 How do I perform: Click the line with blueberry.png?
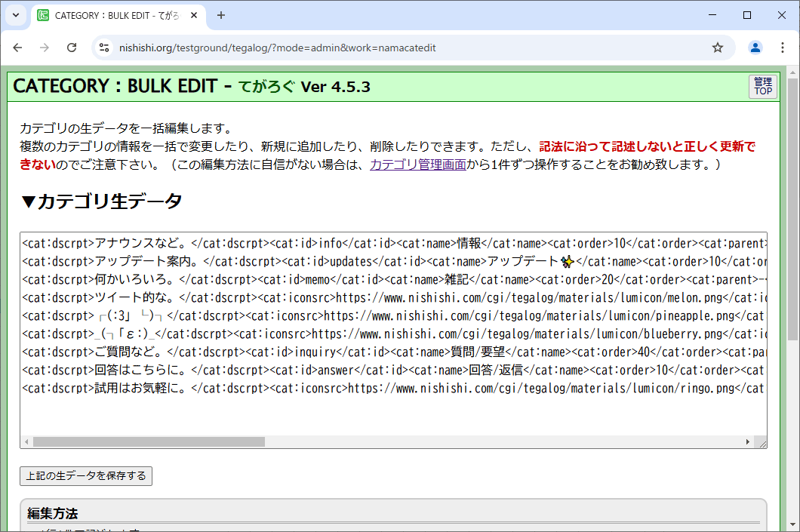[395, 334]
